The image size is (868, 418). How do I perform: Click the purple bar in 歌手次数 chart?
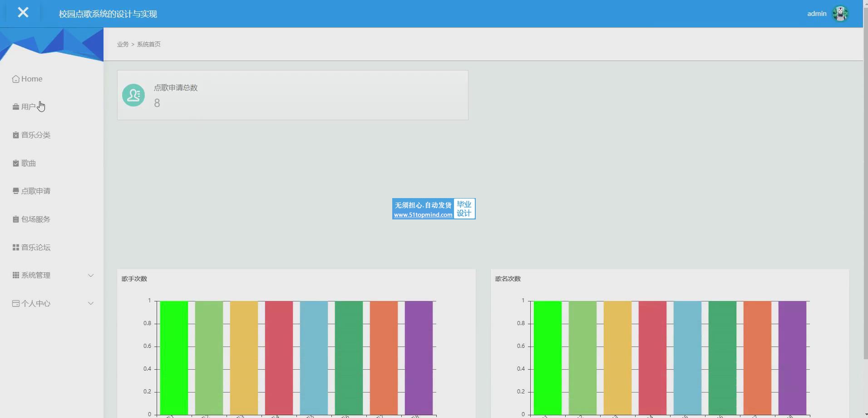pos(419,357)
